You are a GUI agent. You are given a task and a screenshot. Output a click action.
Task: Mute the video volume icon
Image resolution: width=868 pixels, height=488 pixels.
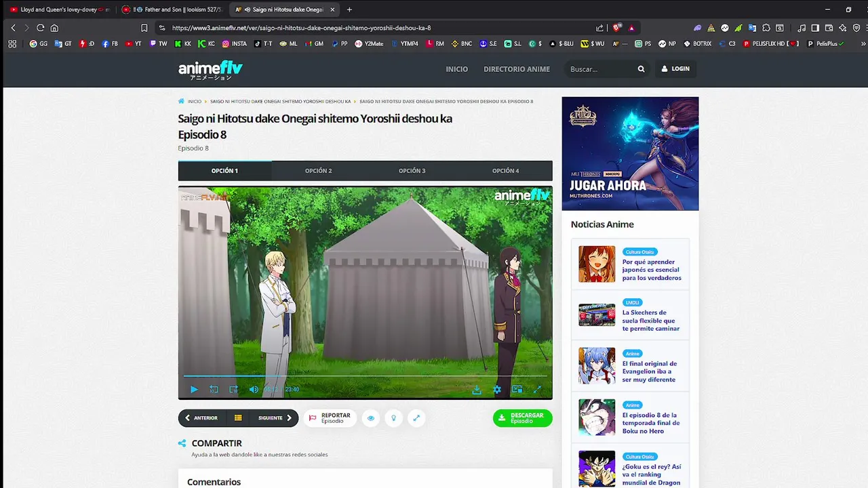coord(254,389)
